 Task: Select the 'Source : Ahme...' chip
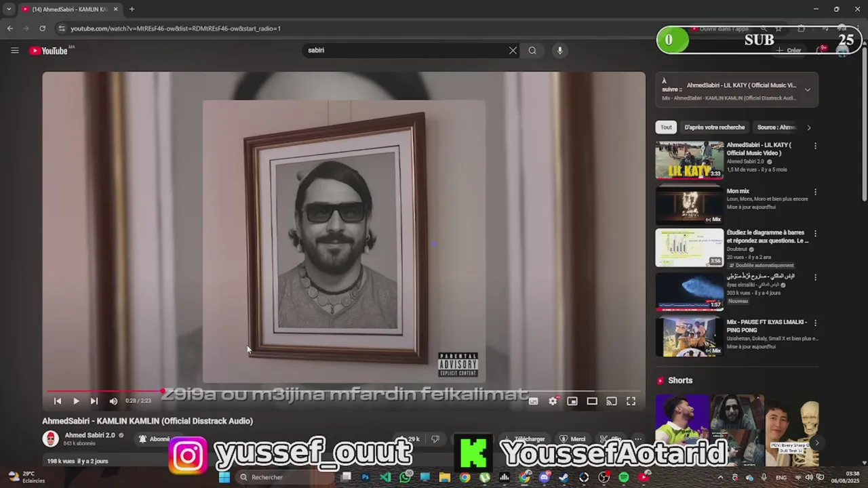[776, 127]
